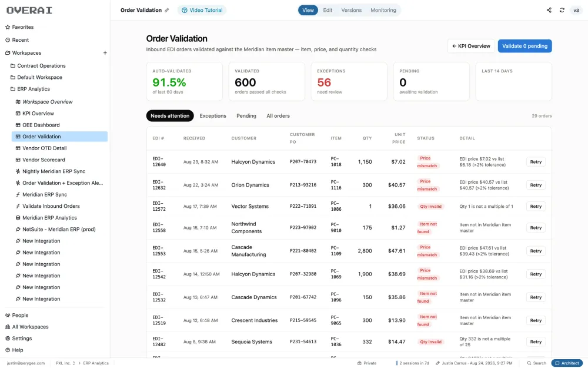Open the Video Tutorial link
Viewport: 588px width, 368px height.
coord(202,10)
